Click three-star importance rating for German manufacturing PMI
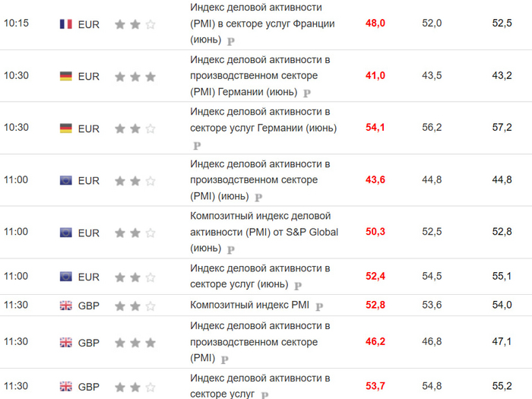The width and height of the screenshot is (532, 399). [135, 76]
